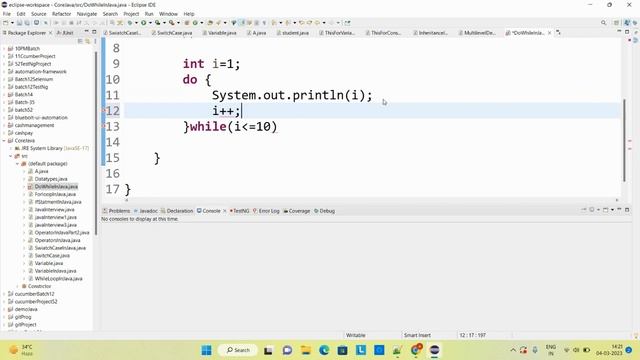Click the Save All toolbar icon
Viewport: 640px width, 360px height.
pyautogui.click(x=27, y=23)
